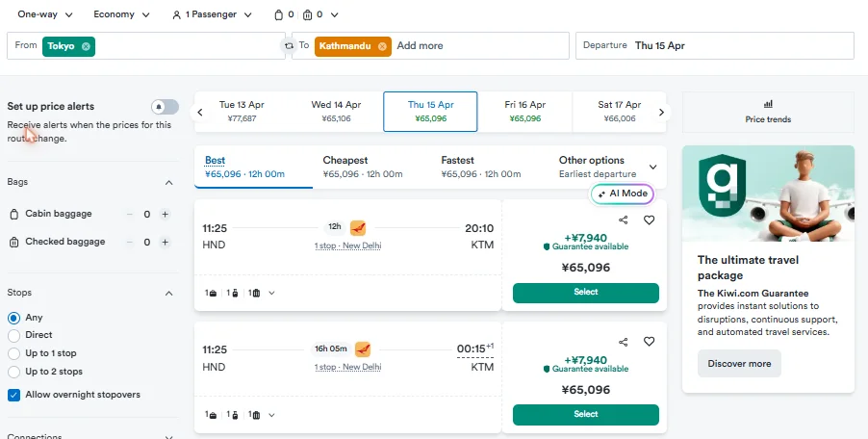This screenshot has width=868, height=439.
Task: Select the Up to 1 stop option
Action: (x=13, y=353)
